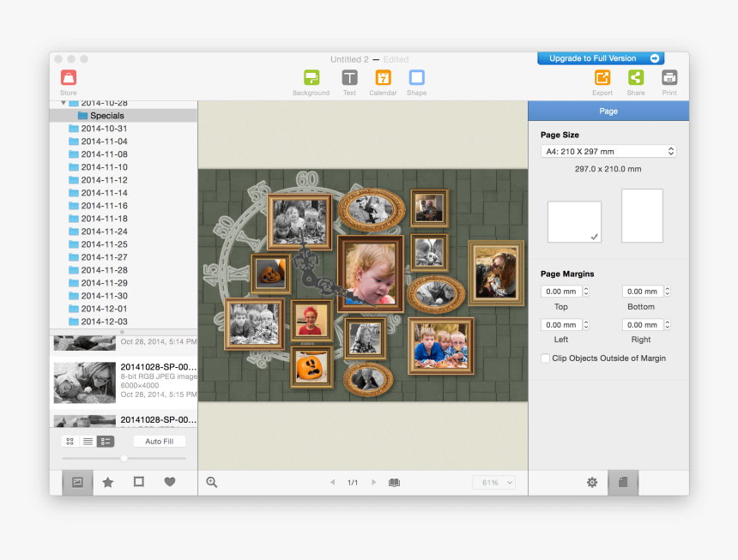Select landscape page orientation

click(573, 220)
